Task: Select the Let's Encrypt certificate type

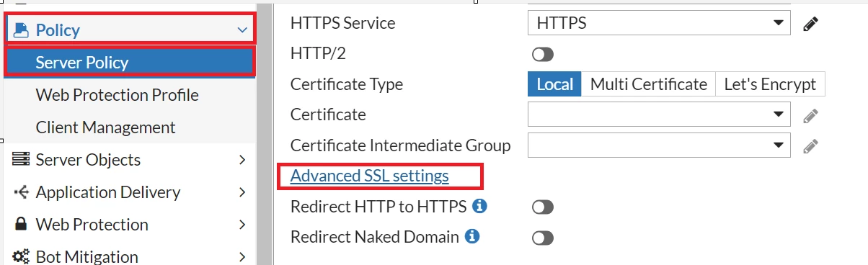Action: (x=770, y=84)
